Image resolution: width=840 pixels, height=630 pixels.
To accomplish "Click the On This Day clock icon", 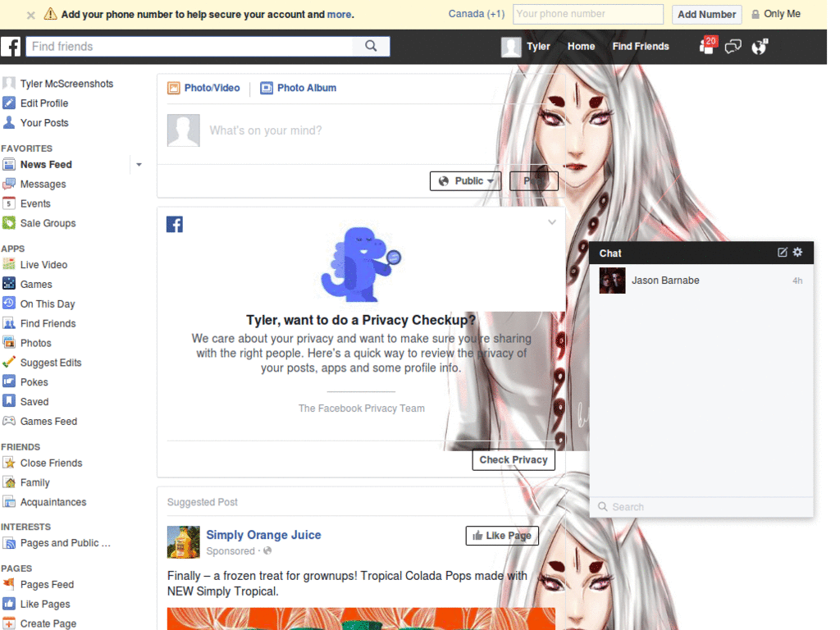I will (x=8, y=304).
